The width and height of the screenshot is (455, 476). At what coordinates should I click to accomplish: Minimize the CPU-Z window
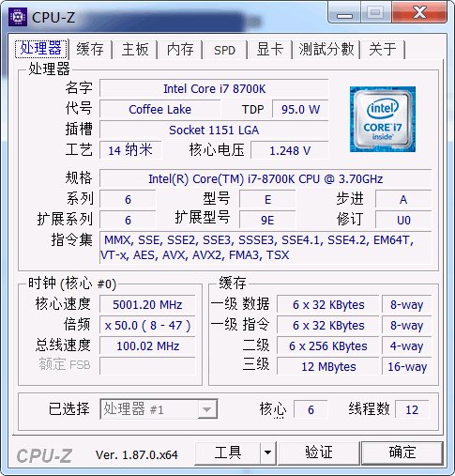coord(344,13)
